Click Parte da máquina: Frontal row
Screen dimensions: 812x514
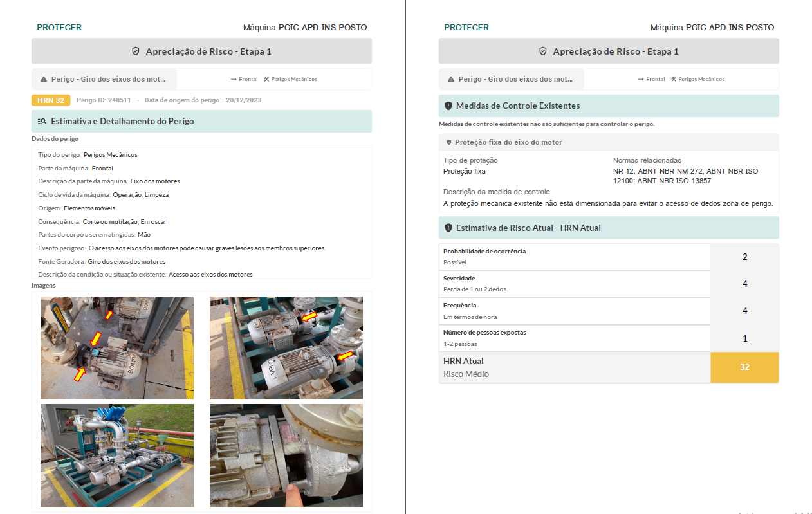pos(75,169)
